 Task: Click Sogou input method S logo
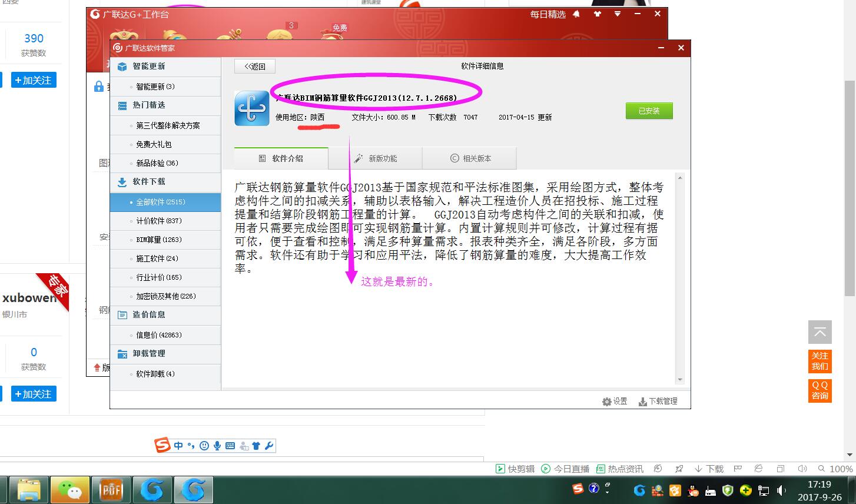point(162,446)
